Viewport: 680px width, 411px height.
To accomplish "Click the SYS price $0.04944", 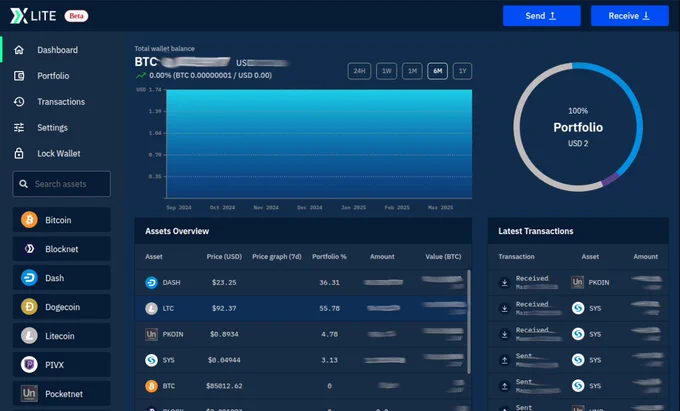I will coord(224,360).
